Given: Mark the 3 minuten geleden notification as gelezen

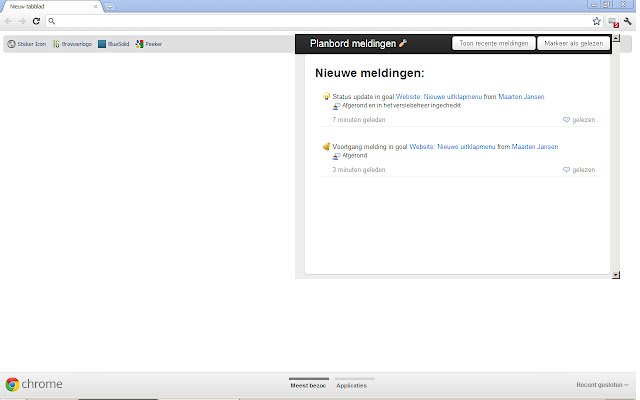Looking at the screenshot, I should click(x=579, y=169).
